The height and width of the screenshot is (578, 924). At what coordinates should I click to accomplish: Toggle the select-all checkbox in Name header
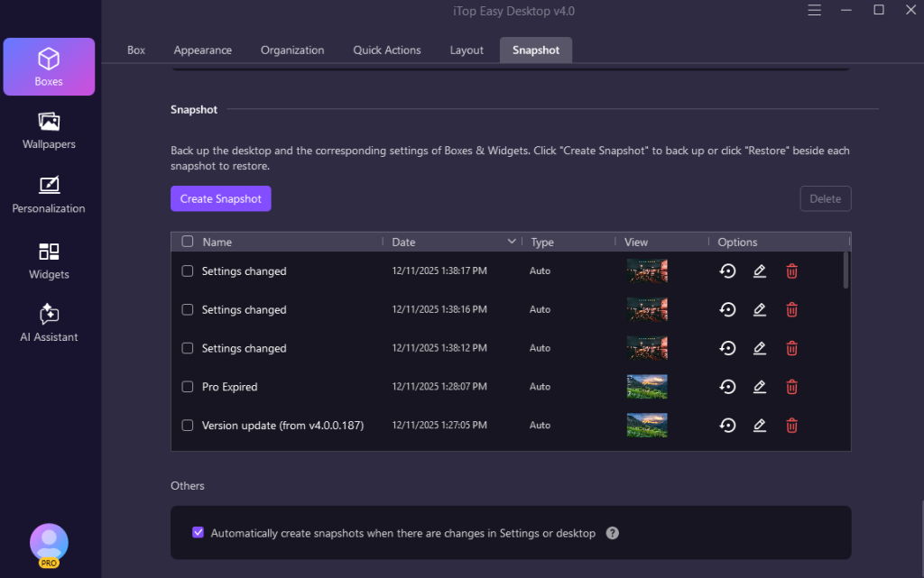click(x=188, y=242)
